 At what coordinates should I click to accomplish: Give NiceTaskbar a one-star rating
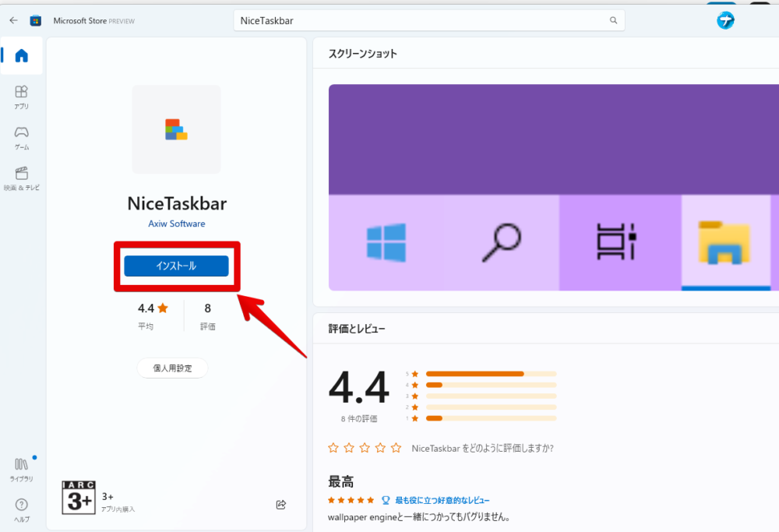click(x=333, y=448)
